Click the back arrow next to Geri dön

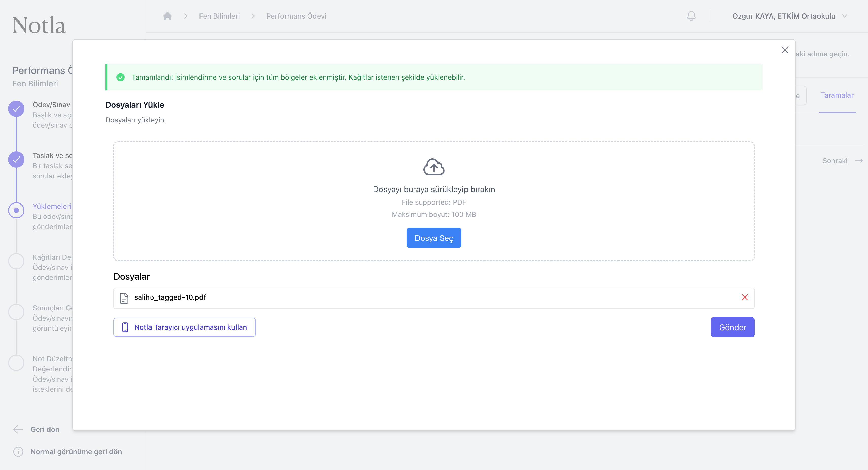point(18,429)
